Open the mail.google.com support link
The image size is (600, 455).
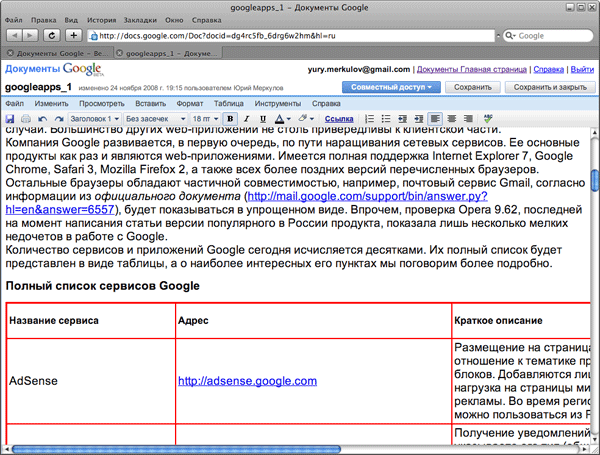click(367, 196)
